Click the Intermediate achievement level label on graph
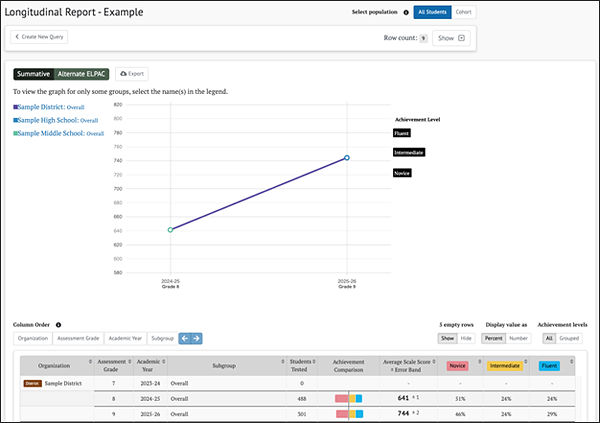600x423 pixels. (409, 152)
